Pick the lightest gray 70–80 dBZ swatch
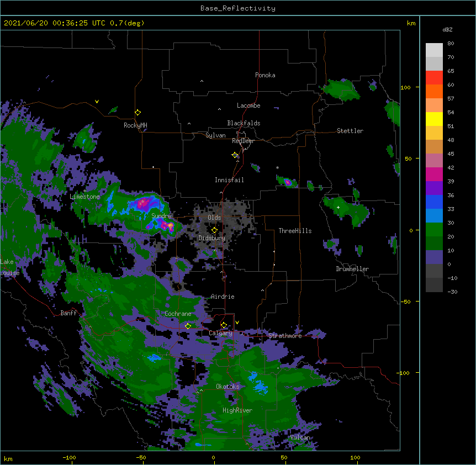Viewport: 476px width, 465px height. click(x=434, y=50)
